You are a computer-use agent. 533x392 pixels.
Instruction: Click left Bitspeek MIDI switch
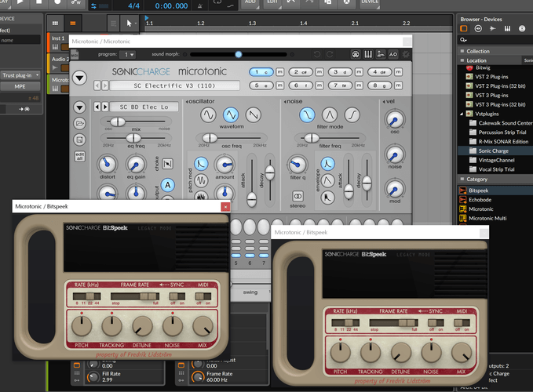[x=203, y=296]
